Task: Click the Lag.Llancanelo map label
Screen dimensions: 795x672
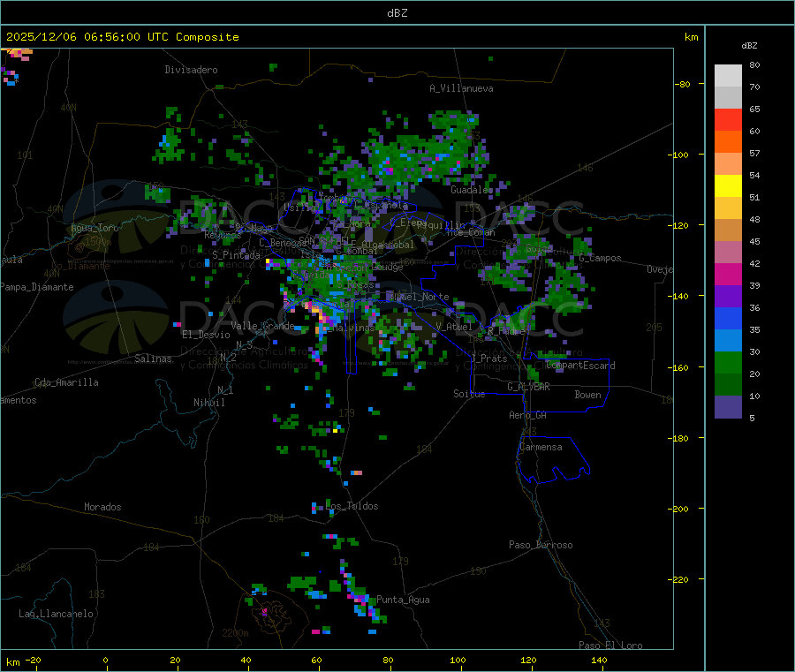Action: point(56,614)
